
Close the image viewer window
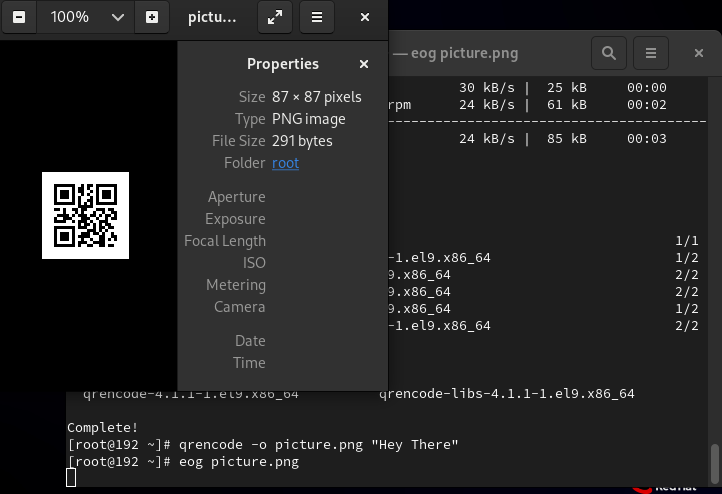point(365,17)
